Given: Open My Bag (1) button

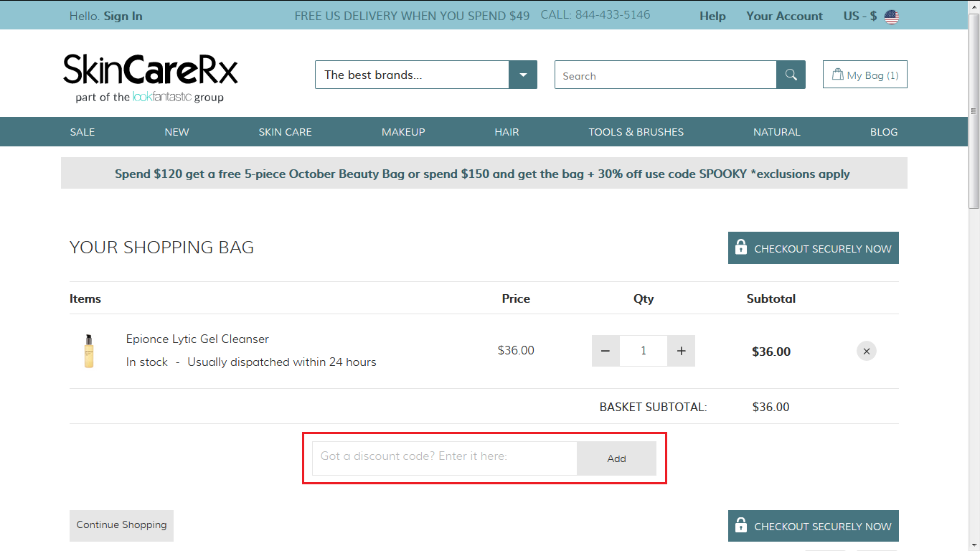Looking at the screenshot, I should click(865, 75).
